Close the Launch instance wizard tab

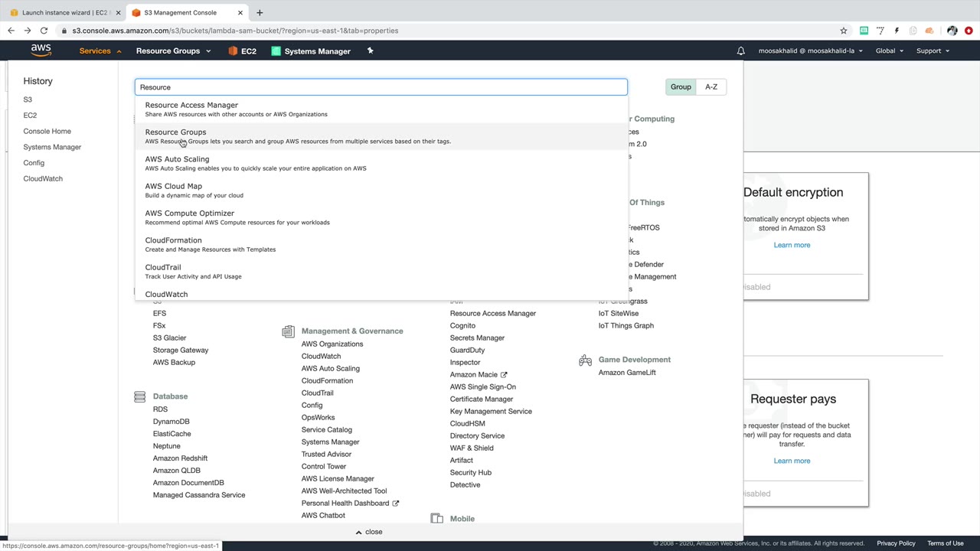118,12
